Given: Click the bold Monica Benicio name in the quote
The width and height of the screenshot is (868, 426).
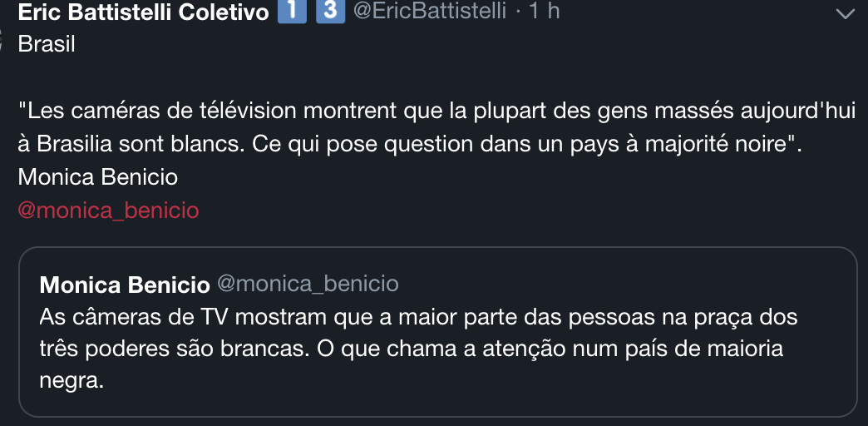Looking at the screenshot, I should tap(125, 285).
